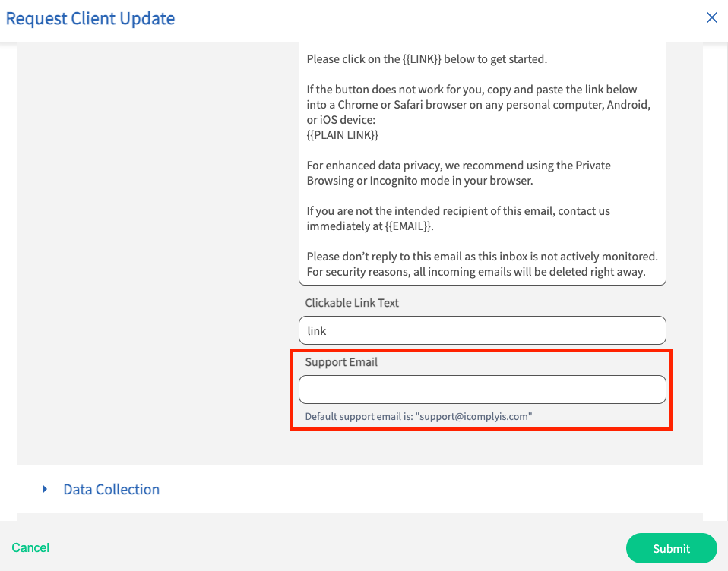Expand the Data Collection section arrow

(x=45, y=489)
